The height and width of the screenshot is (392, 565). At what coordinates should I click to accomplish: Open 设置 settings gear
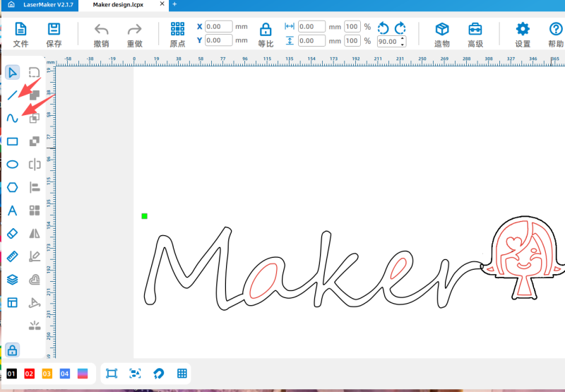(523, 34)
